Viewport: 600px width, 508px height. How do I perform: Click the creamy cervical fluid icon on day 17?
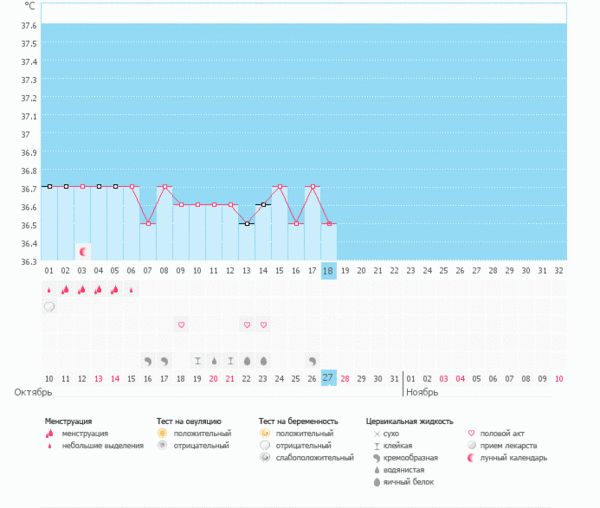click(312, 360)
